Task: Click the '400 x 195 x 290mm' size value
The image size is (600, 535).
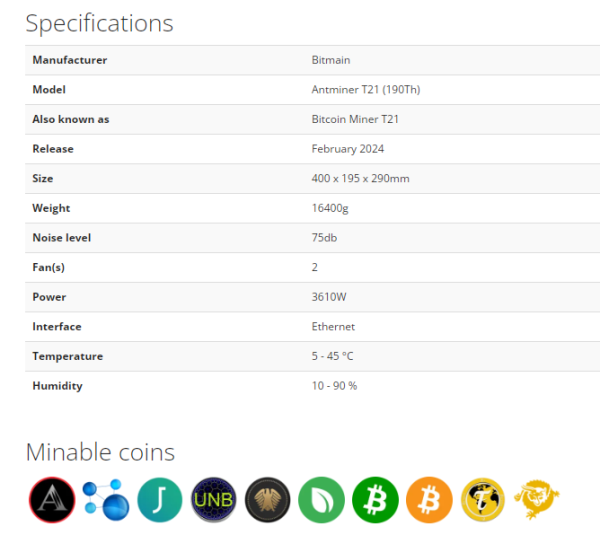Action: (x=360, y=178)
